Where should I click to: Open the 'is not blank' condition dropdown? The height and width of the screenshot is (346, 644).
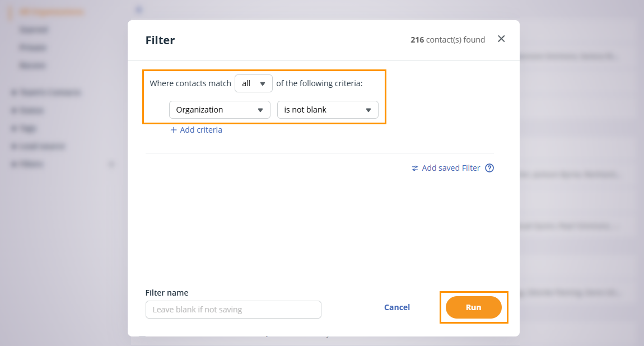point(328,110)
